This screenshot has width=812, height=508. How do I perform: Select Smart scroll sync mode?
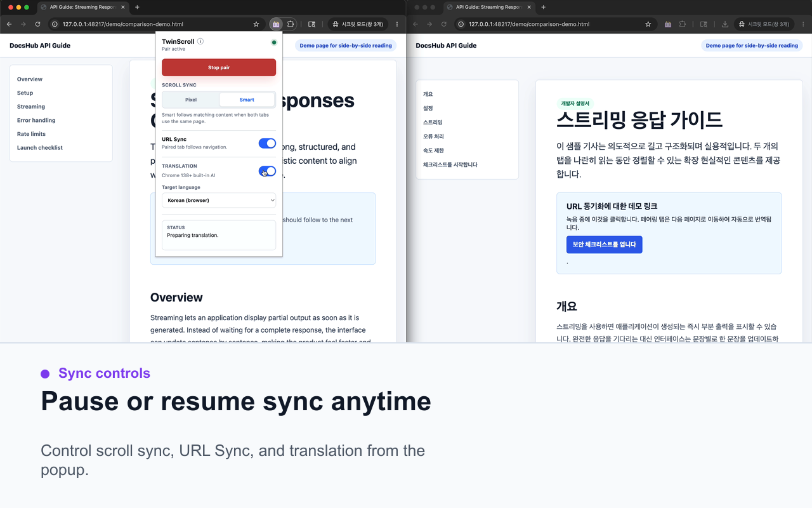(247, 100)
